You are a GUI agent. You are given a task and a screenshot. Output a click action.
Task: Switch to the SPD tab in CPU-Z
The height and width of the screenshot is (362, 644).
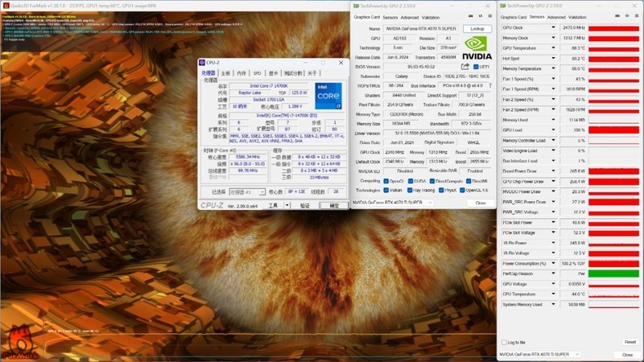[258, 72]
